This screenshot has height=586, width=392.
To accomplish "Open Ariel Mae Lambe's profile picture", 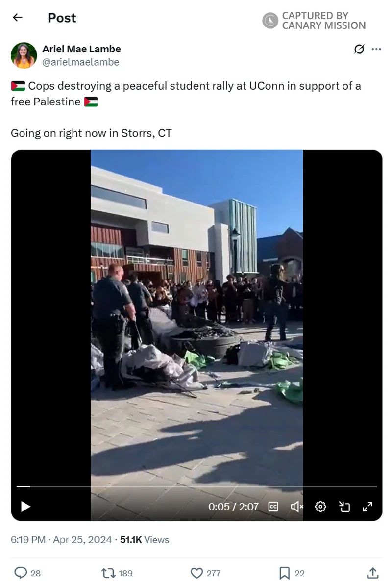I will (24, 55).
